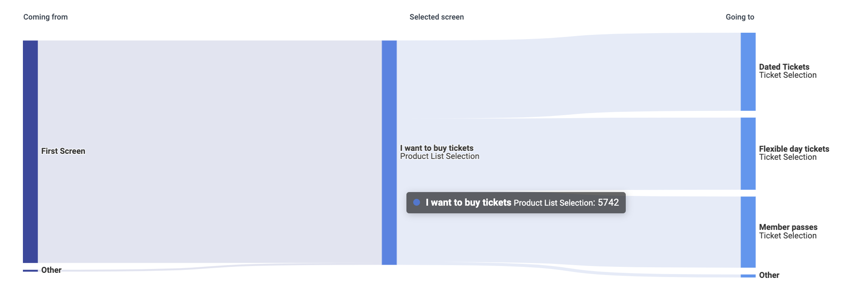Select the Member passes destination node bar
Image resolution: width=868 pixels, height=300 pixels.
748,232
